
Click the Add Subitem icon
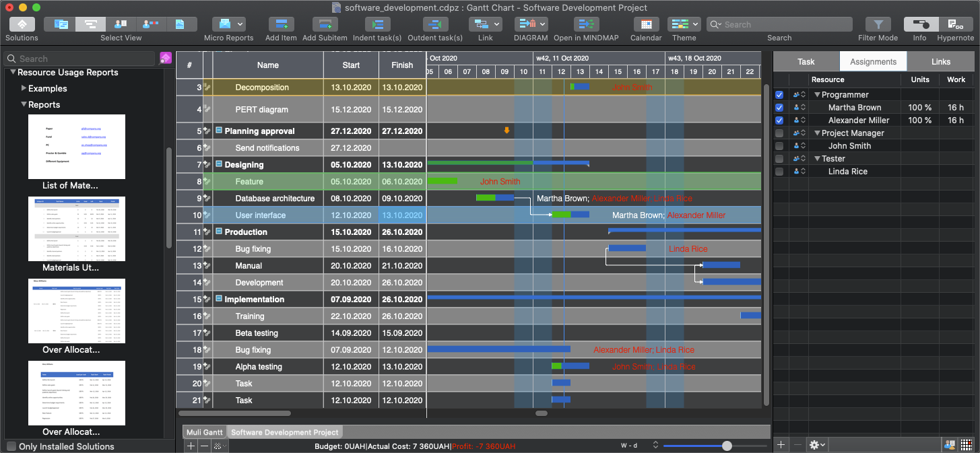[325, 25]
